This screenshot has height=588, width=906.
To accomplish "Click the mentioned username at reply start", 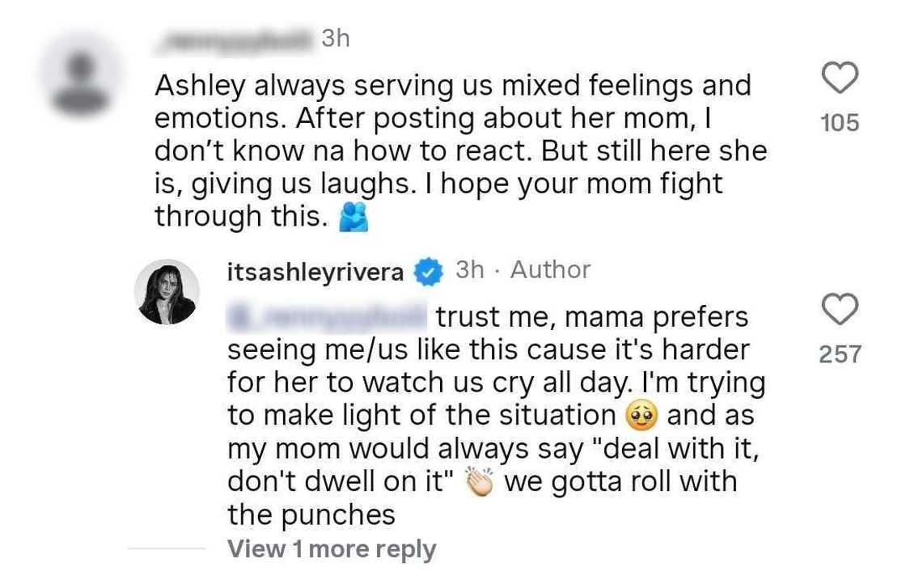I will (x=324, y=315).
